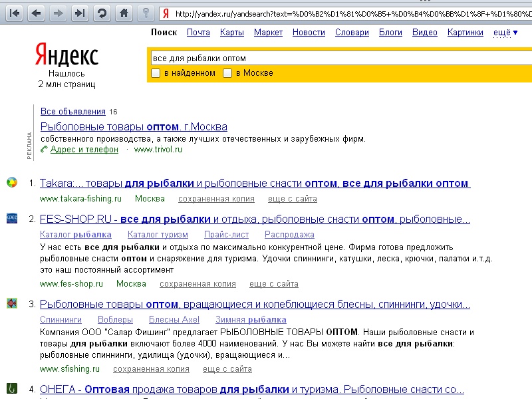Viewport: 532px width, 399px height.
Task: Enable the 'в Москве' checkbox
Action: point(227,73)
